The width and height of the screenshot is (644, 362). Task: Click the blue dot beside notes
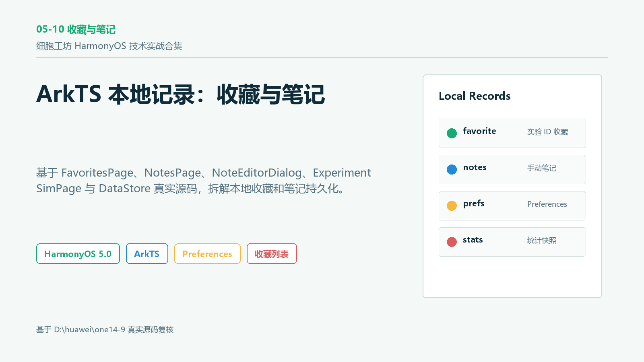point(452,169)
